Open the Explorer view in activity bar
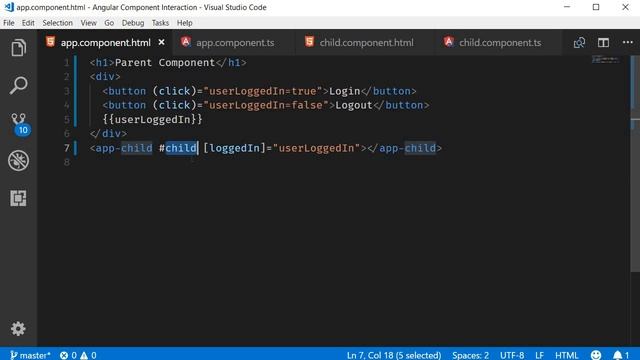Screen dimensions: 640x360 click(18, 48)
